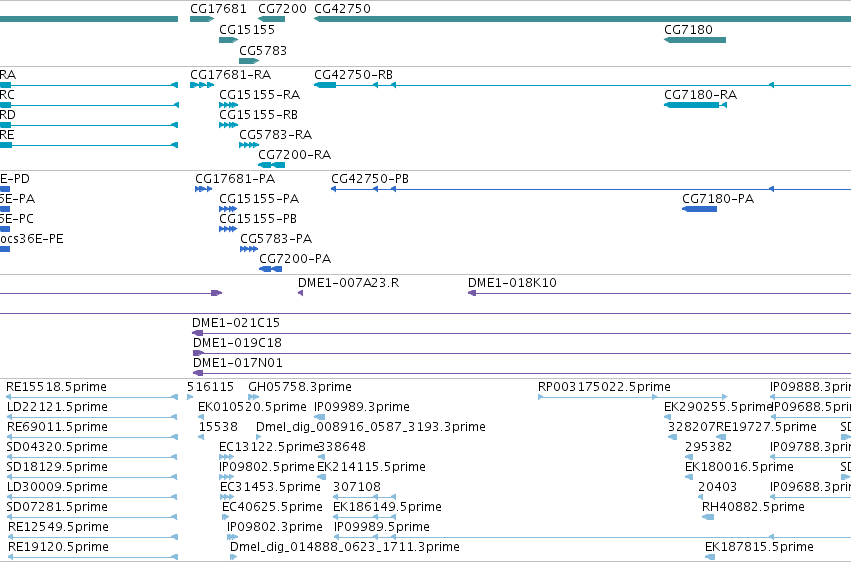
Task: Click feature 295382
Action: (x=708, y=447)
